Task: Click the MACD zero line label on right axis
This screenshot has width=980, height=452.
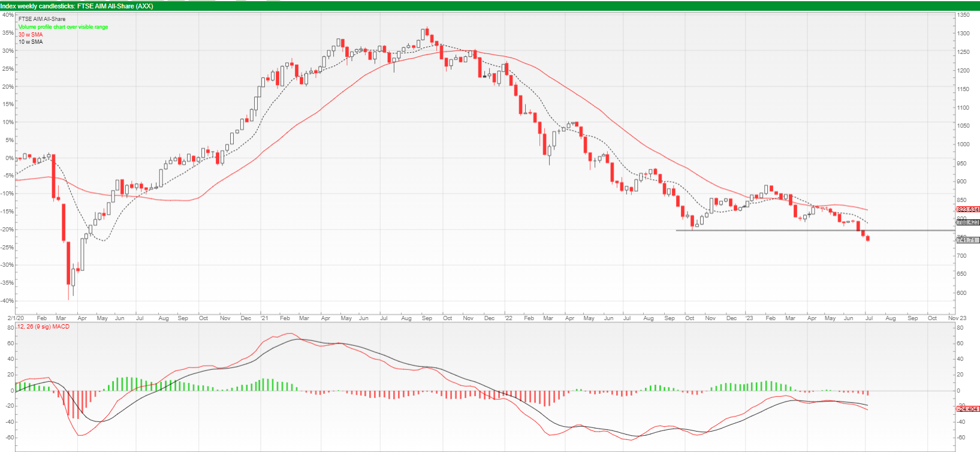Action: click(958, 391)
